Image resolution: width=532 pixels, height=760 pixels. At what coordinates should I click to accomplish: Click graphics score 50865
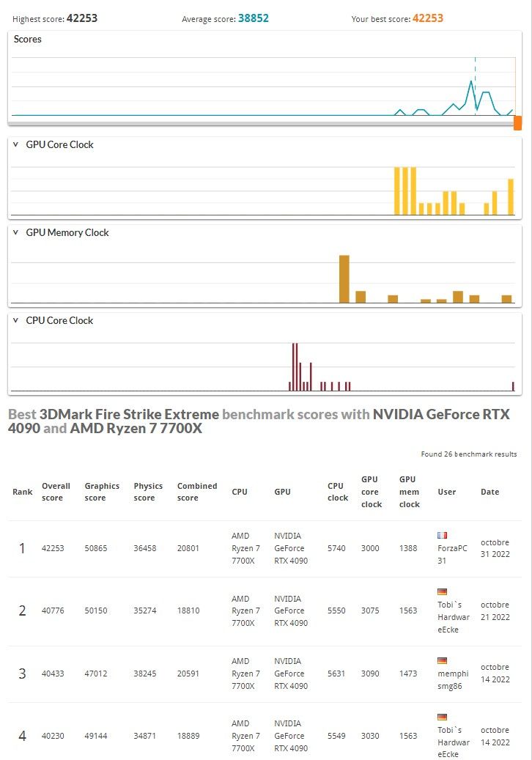coord(96,548)
